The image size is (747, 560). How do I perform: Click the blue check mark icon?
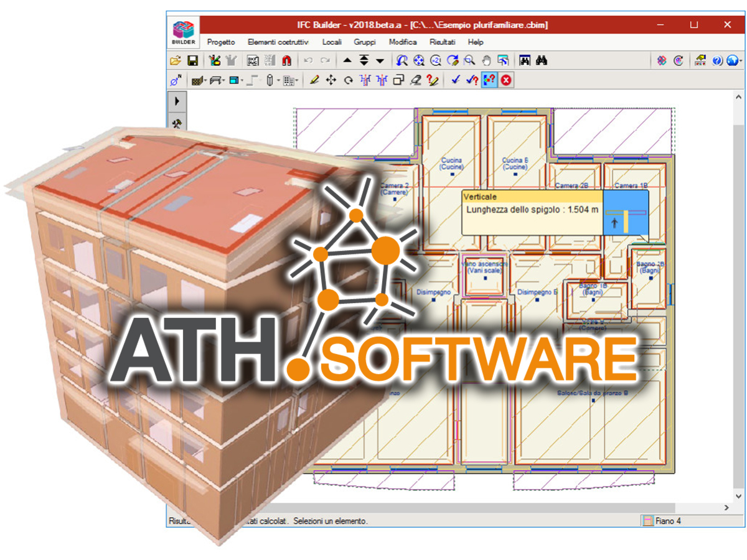pyautogui.click(x=456, y=80)
